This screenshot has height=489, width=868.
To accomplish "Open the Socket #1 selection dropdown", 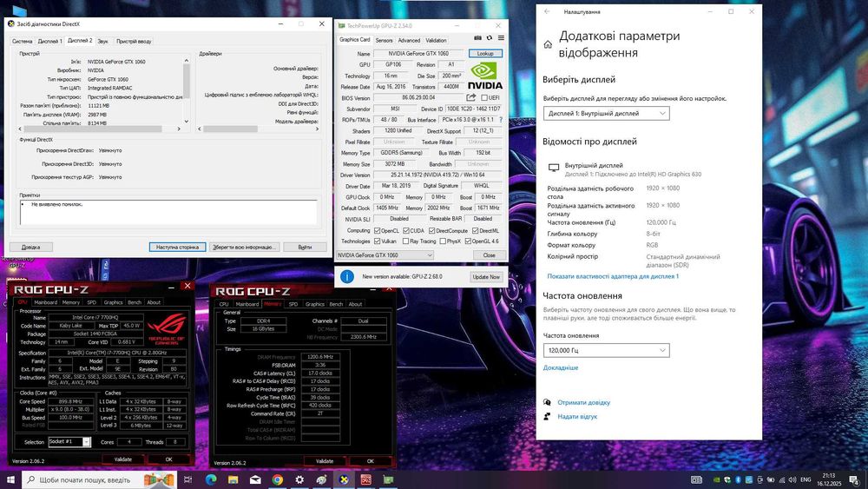I will (x=69, y=441).
